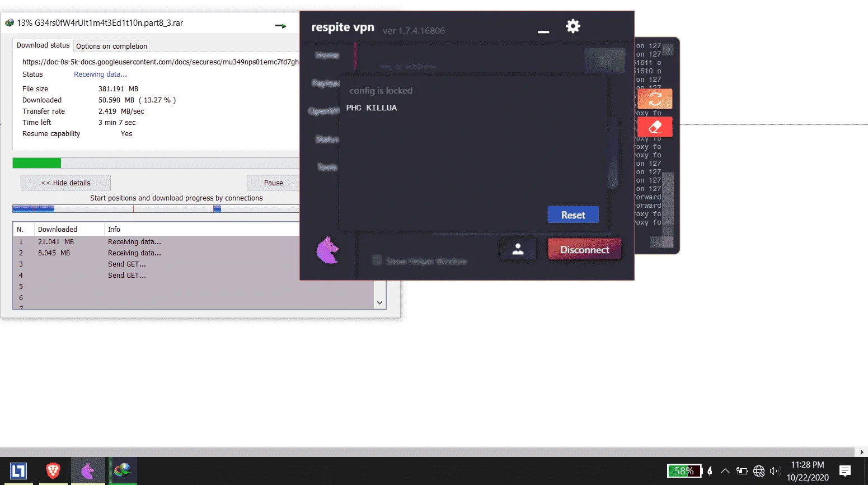This screenshot has height=485, width=868.
Task: Click the 381.191 MB file size value
Action: tap(118, 89)
